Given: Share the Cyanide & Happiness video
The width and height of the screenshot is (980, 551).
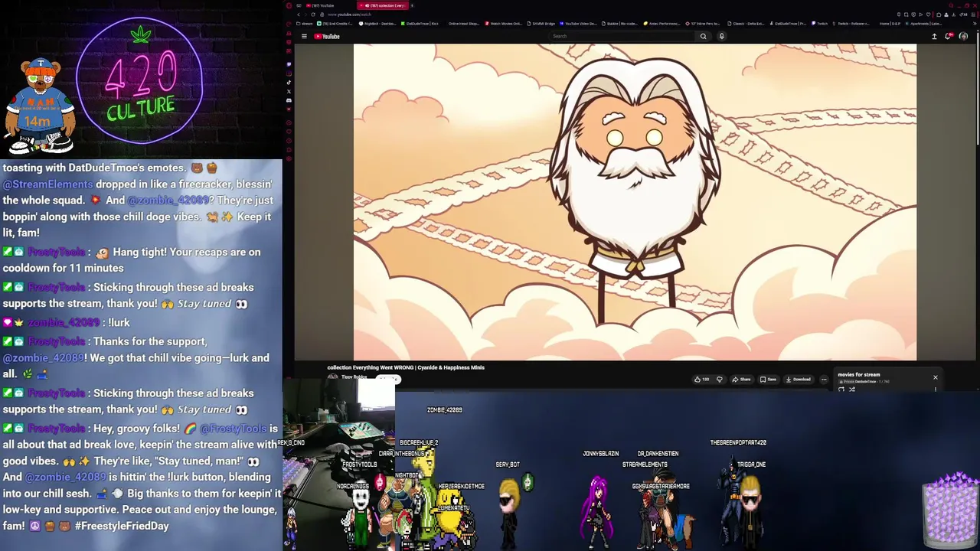Looking at the screenshot, I should pyautogui.click(x=741, y=380).
